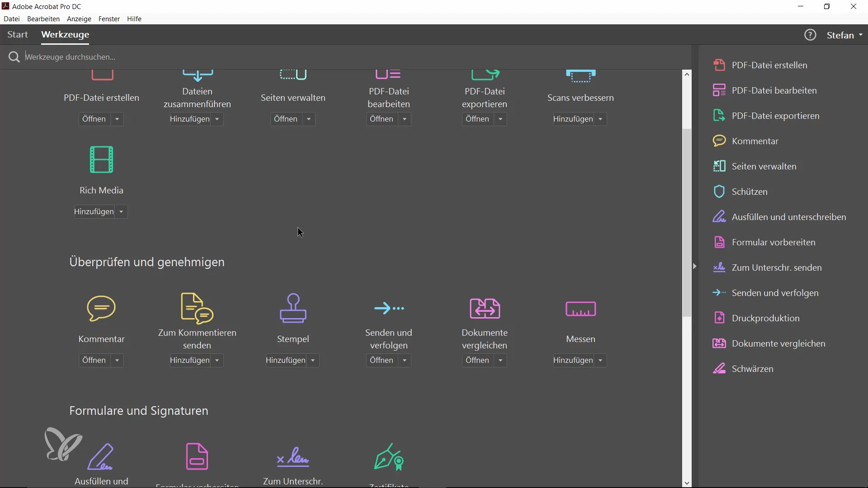The image size is (868, 488).
Task: Open the Anzeige menu
Action: [x=79, y=19]
